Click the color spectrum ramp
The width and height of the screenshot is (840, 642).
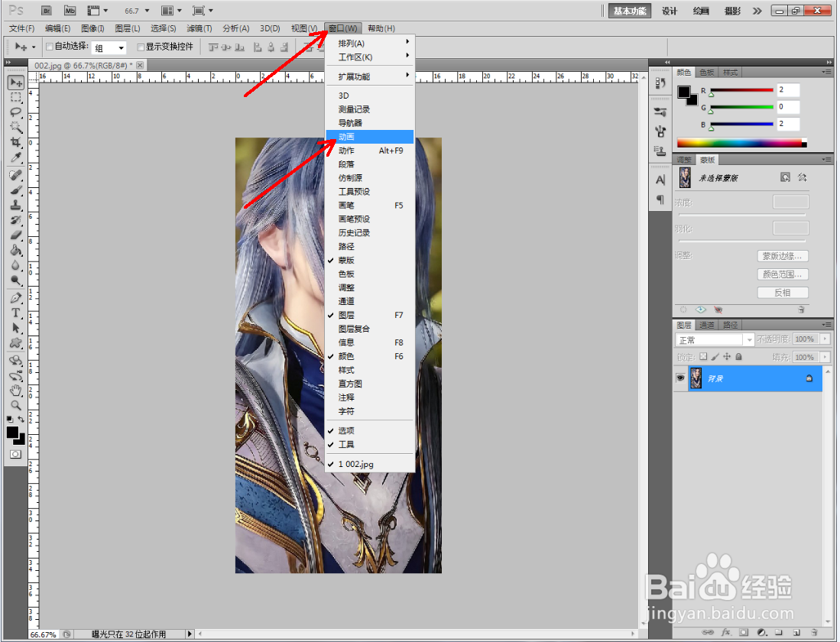pos(741,143)
